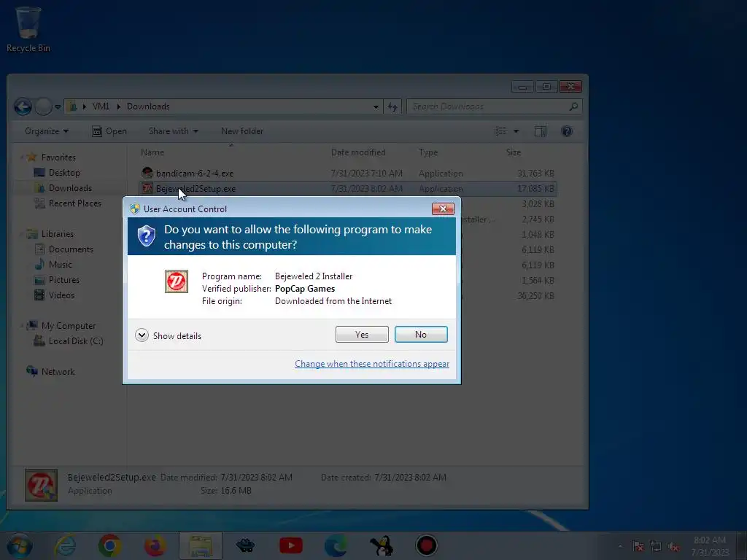747x560 pixels.
Task: Click Yes in the User Account Control dialog
Action: [362, 334]
